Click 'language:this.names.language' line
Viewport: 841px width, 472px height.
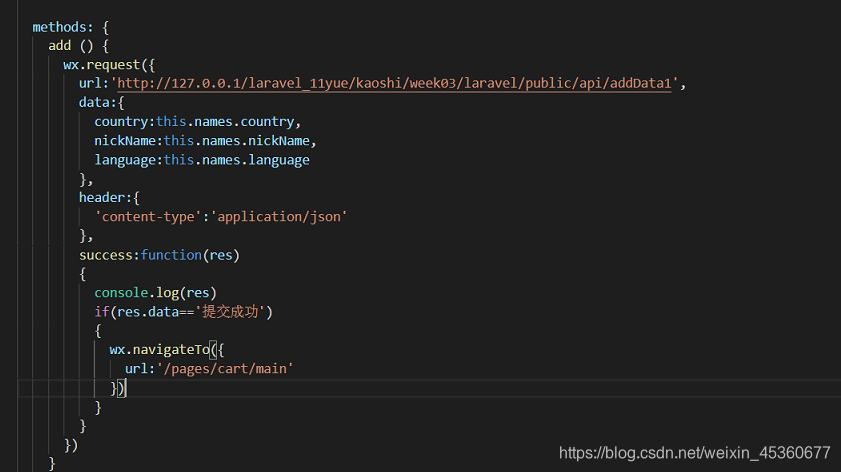click(x=202, y=160)
